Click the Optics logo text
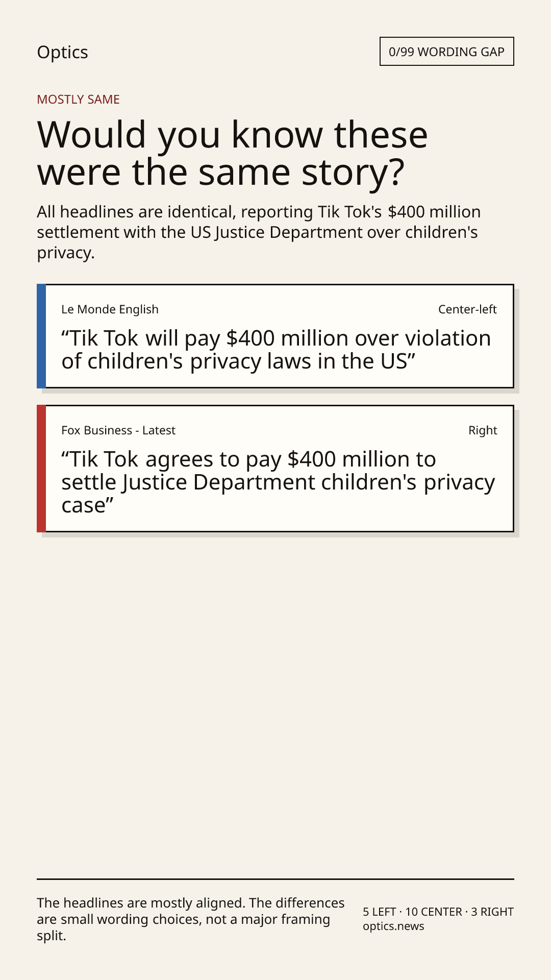Image resolution: width=551 pixels, height=980 pixels. 62,52
